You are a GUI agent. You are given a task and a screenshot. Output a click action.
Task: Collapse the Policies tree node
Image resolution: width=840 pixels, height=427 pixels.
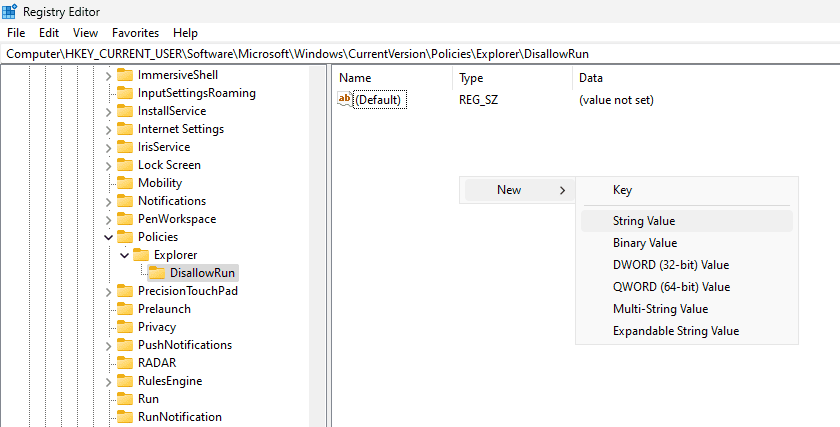(x=108, y=237)
